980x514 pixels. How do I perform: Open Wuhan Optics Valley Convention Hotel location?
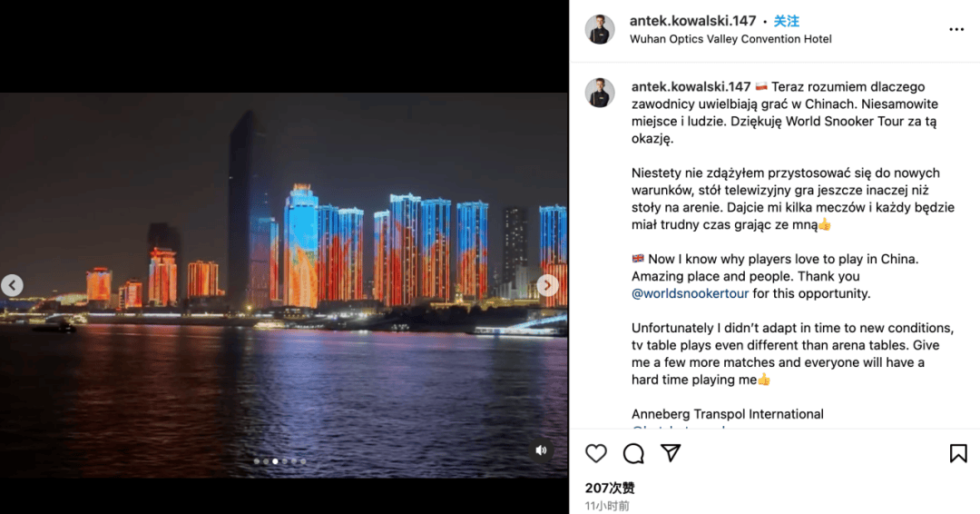coord(730,39)
